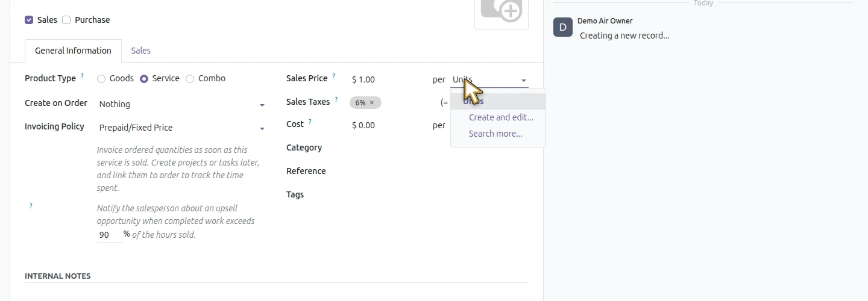This screenshot has width=868, height=301.
Task: Edit the 90 percent threshold field
Action: [110, 235]
